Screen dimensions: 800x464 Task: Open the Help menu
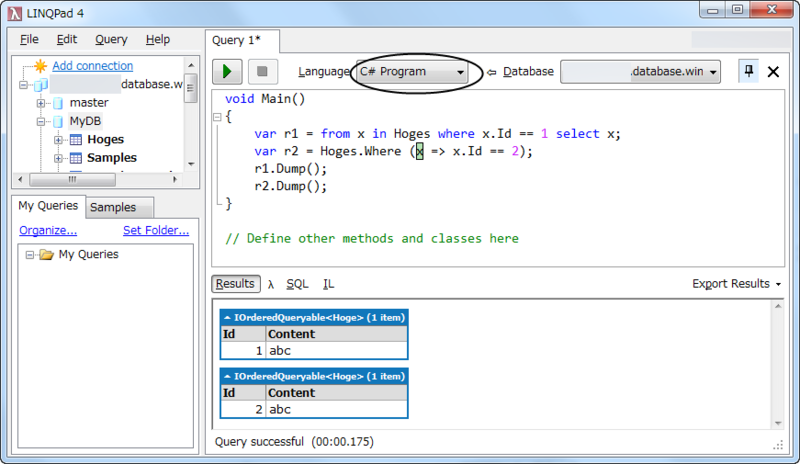[158, 39]
